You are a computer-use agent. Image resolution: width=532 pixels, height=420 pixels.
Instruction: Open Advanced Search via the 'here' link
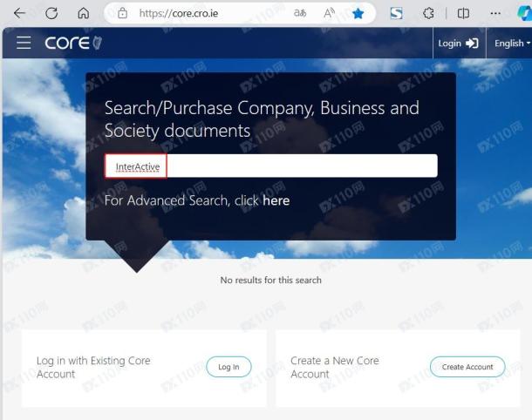point(276,200)
